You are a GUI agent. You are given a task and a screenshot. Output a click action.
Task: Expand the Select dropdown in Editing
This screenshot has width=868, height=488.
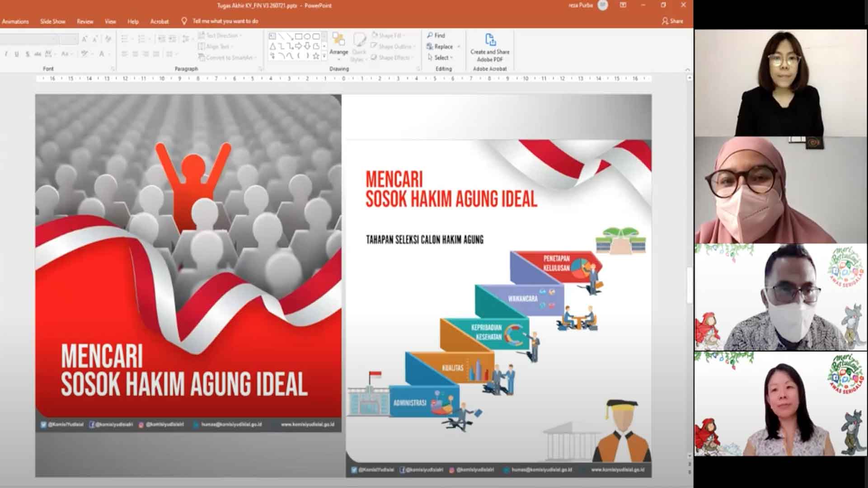(x=451, y=58)
